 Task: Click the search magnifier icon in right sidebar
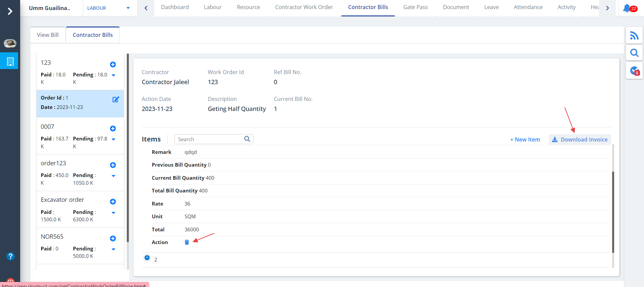(634, 53)
